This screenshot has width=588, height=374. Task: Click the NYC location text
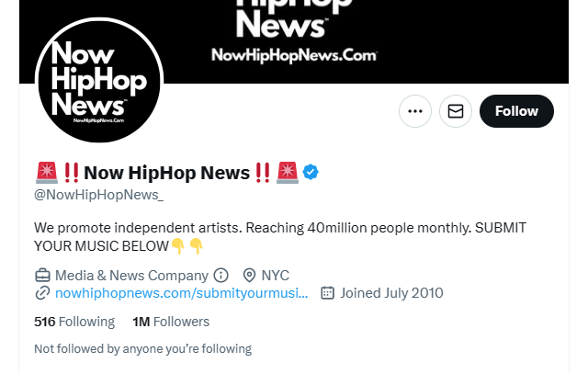[276, 276]
